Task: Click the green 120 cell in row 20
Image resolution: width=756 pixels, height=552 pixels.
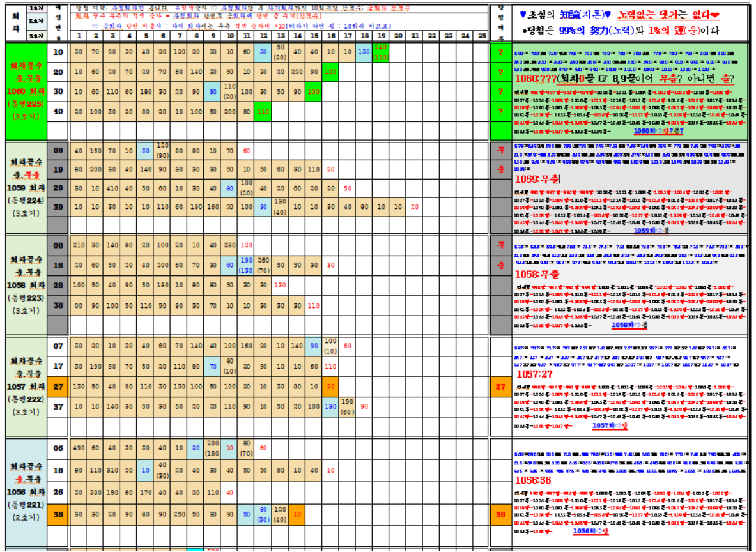Action: [x=330, y=72]
